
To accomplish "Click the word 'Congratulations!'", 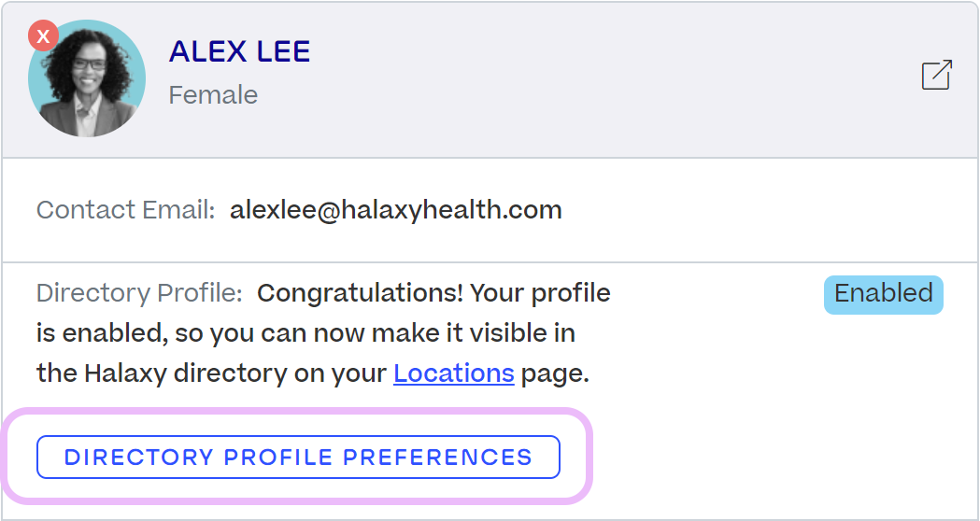I will (360, 293).
